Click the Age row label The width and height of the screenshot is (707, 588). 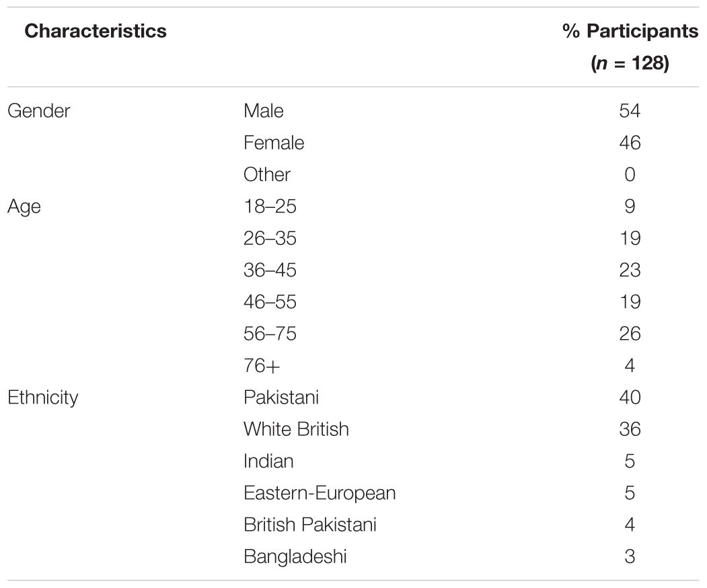(24, 207)
